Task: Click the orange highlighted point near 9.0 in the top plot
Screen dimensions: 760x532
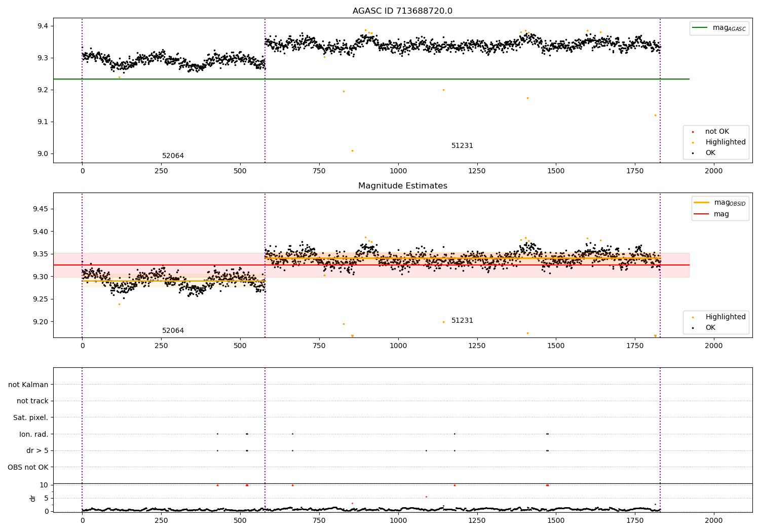Action: [352, 150]
